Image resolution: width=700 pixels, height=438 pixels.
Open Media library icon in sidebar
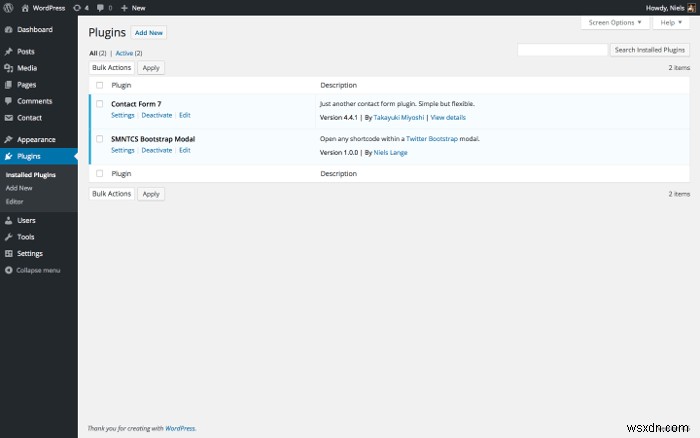[8, 68]
